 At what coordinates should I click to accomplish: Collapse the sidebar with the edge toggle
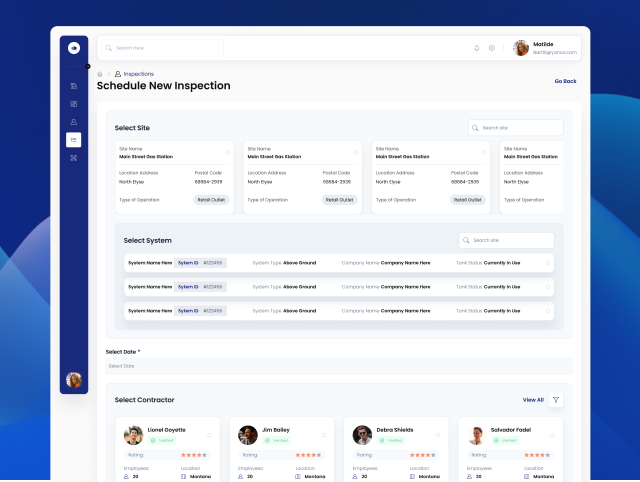coord(88,66)
